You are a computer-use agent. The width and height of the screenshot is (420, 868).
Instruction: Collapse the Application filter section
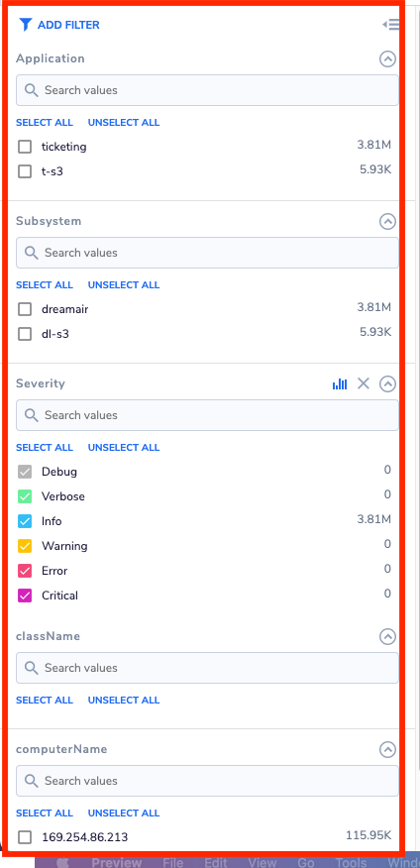(388, 58)
